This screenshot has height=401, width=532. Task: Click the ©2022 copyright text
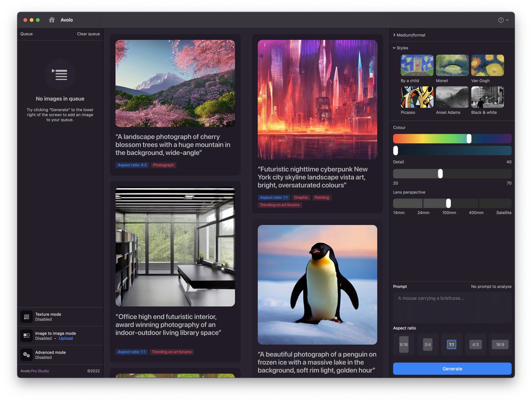point(94,371)
